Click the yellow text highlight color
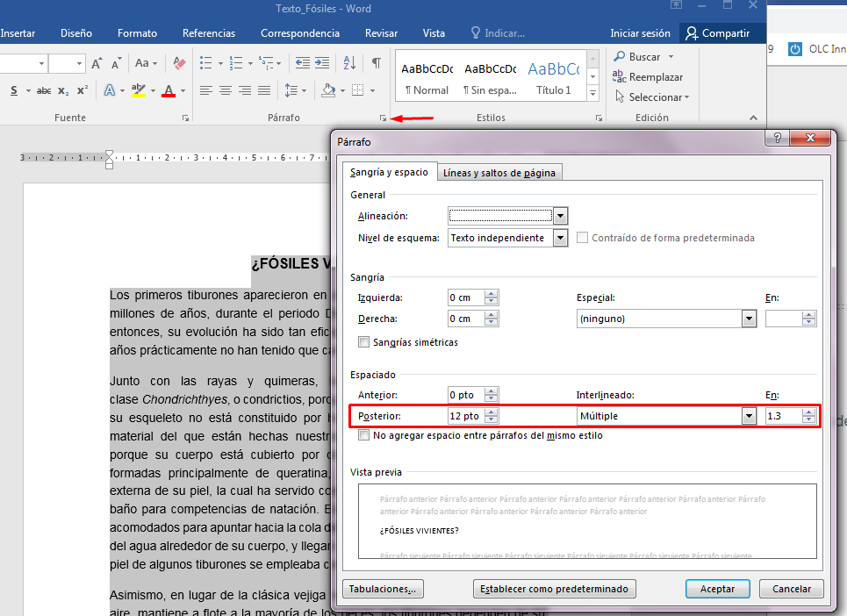This screenshot has height=616, width=847. click(x=138, y=90)
